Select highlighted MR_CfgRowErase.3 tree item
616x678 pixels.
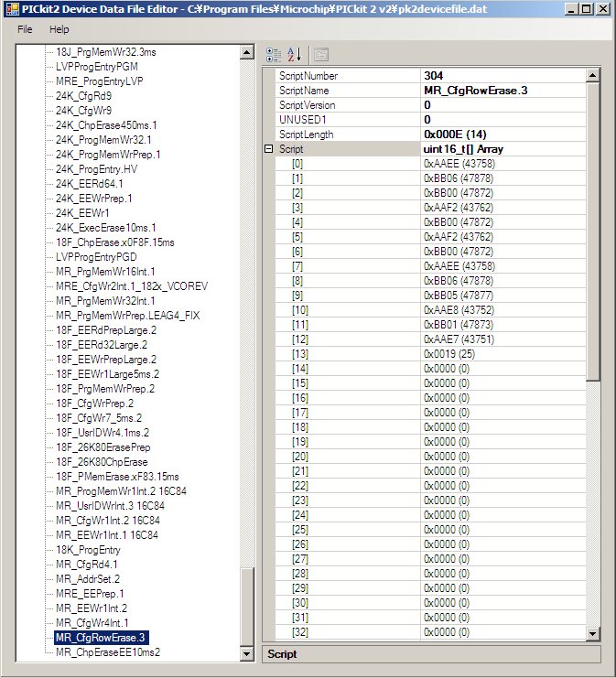pos(102,638)
